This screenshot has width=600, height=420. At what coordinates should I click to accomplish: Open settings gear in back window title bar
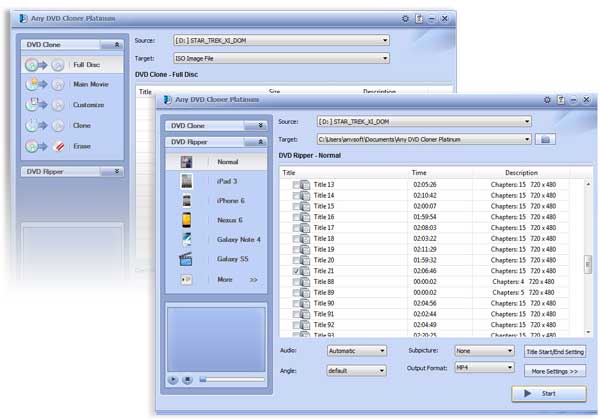pos(405,18)
